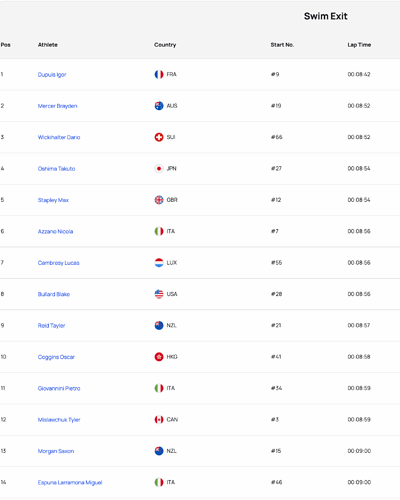Click the Japan flag icon
The height and width of the screenshot is (500, 400).
click(x=159, y=169)
